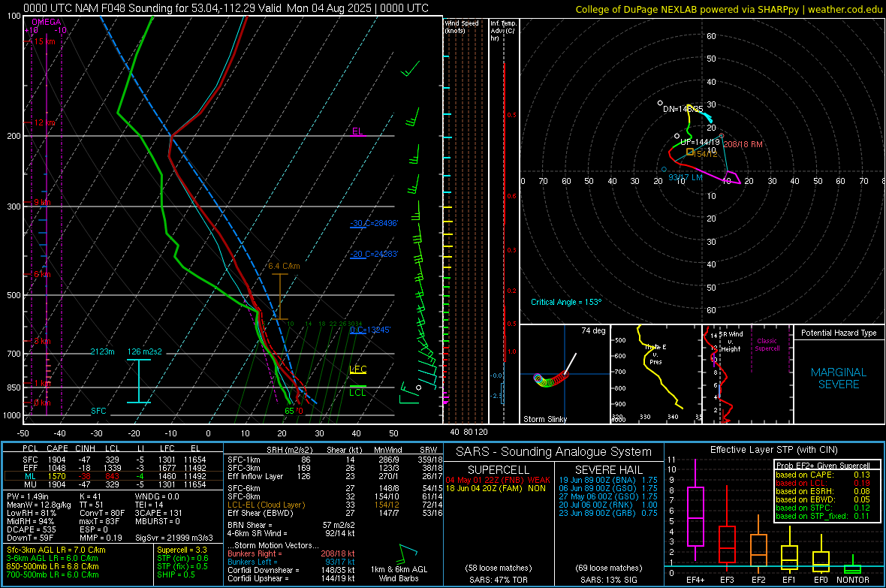Select the 'Eff Inflow Layer' kinematics row
The image size is (886, 588).
tap(335, 477)
